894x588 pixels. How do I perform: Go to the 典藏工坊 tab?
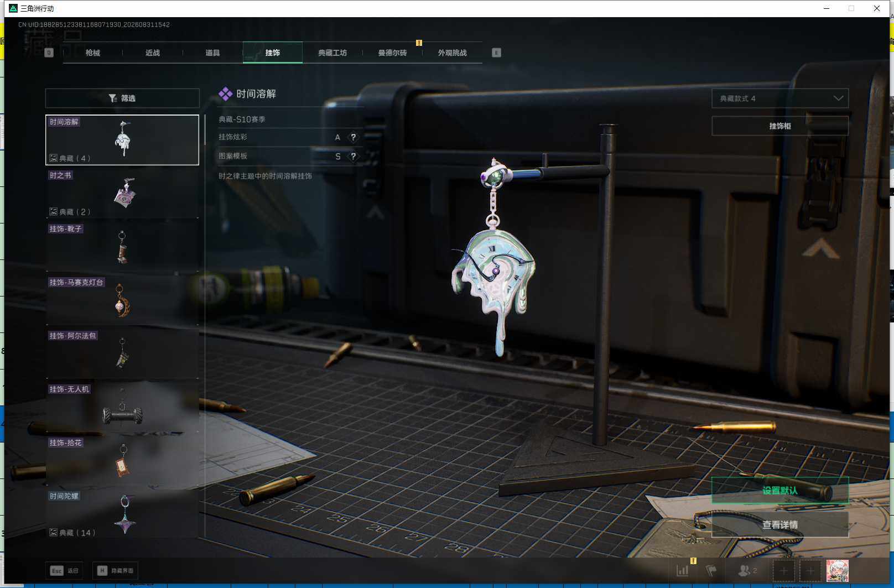332,53
